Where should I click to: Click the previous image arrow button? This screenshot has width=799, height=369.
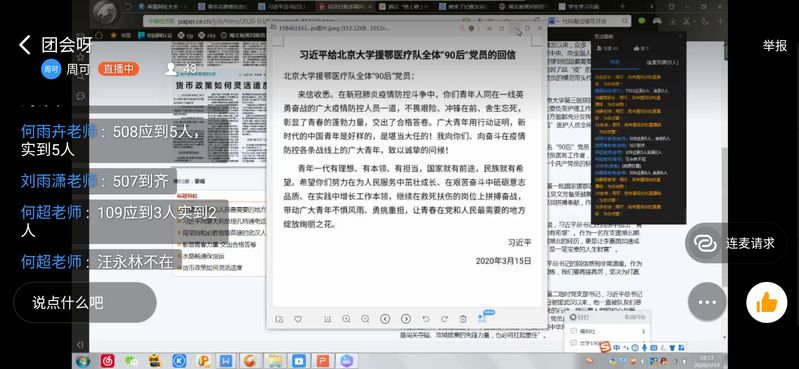pyautogui.click(x=385, y=319)
